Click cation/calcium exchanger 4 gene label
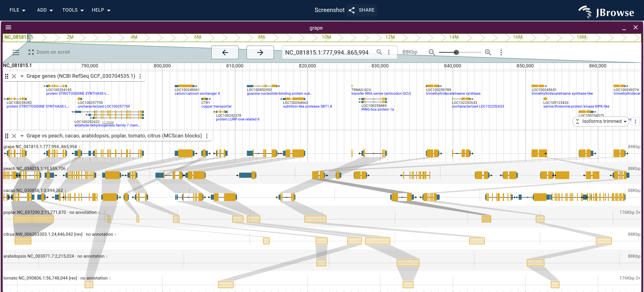 197,93
